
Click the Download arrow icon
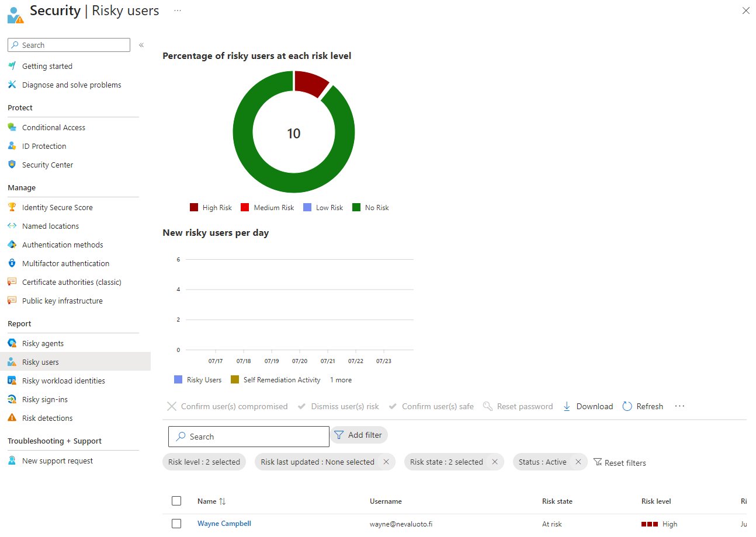[x=567, y=406]
